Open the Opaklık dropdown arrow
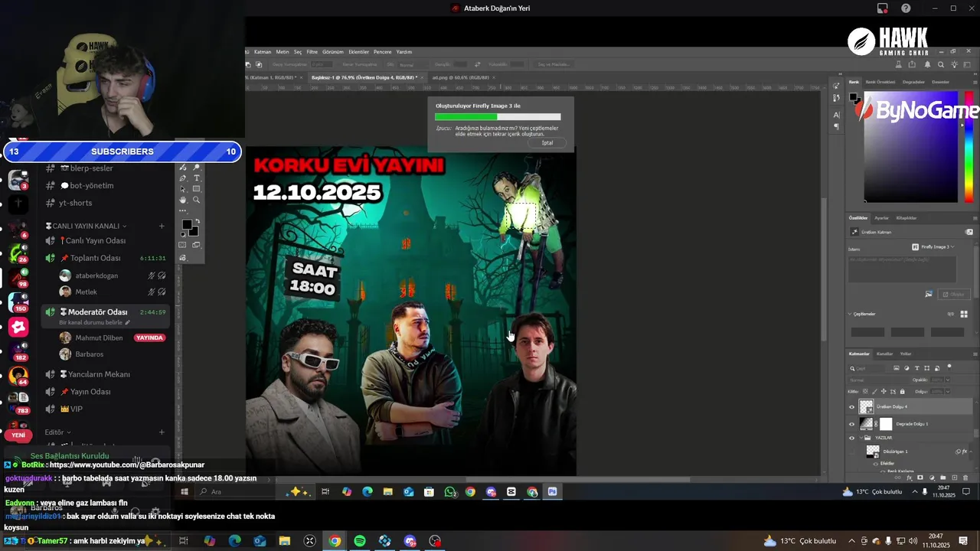Screen dimensions: 980x551 click(x=948, y=380)
